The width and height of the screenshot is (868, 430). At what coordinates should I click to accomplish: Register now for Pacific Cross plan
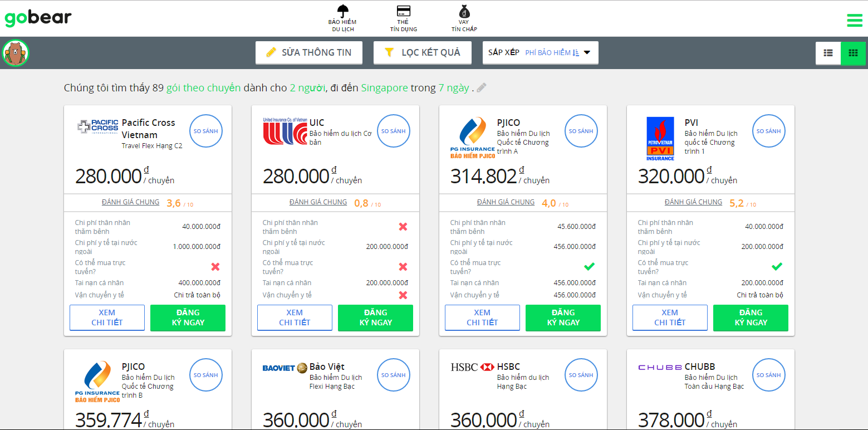188,317
